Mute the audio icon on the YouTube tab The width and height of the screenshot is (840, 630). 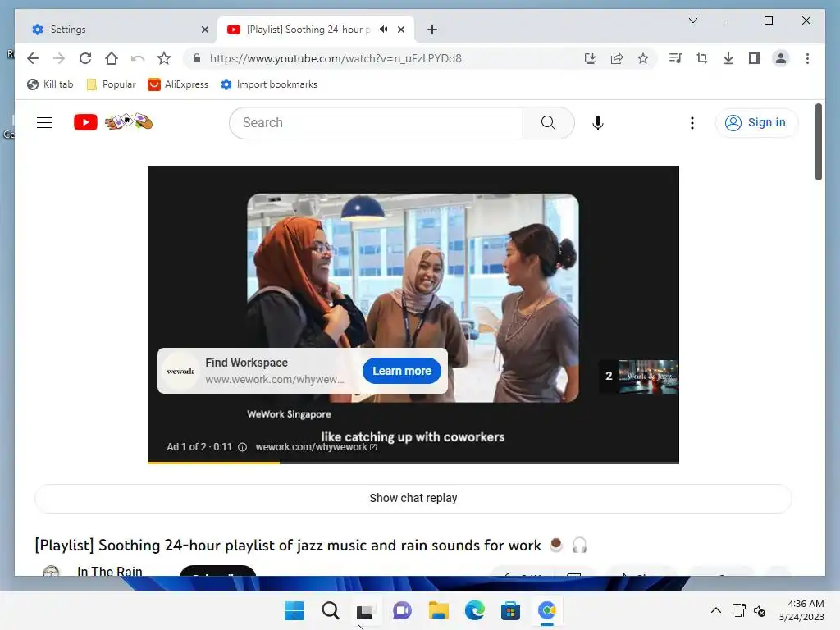point(384,30)
